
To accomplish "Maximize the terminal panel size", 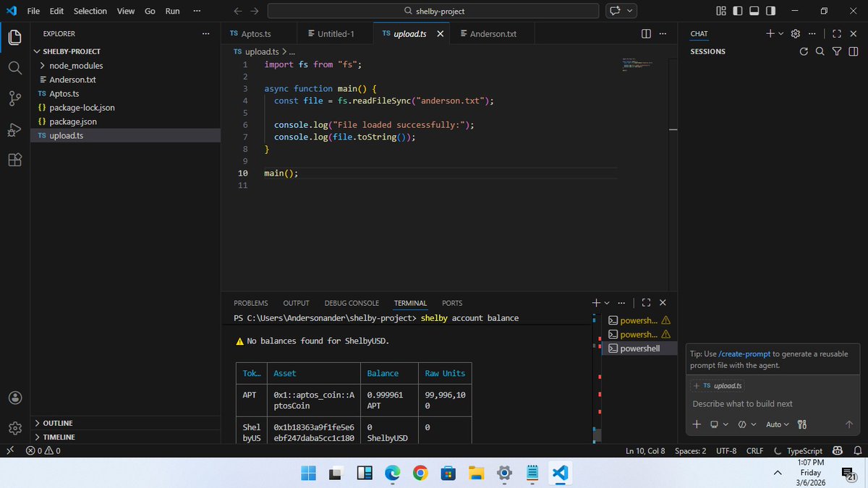I will [x=646, y=303].
